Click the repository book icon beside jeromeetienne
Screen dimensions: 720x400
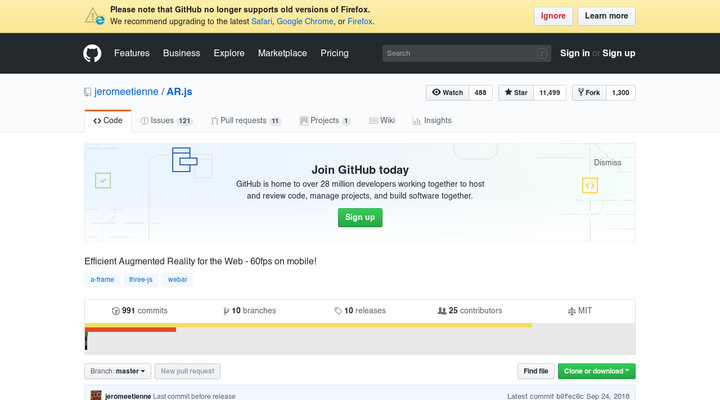click(x=88, y=92)
